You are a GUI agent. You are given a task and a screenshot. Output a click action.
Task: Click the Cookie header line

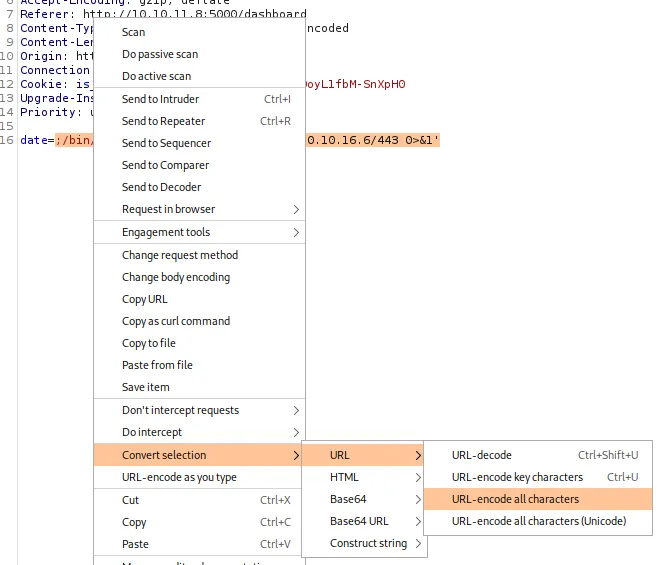(x=55, y=84)
